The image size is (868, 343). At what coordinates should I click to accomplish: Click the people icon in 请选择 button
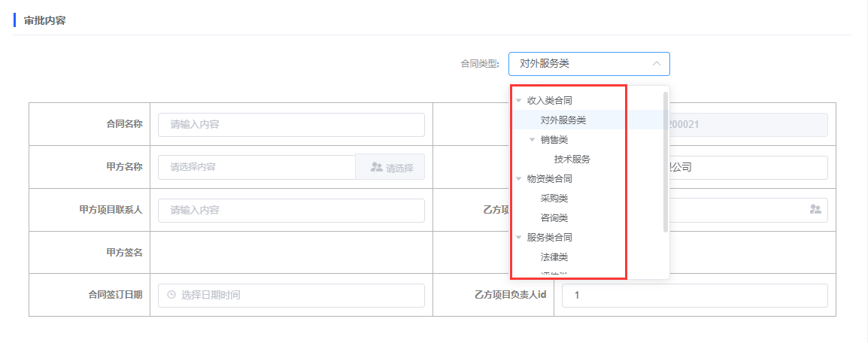pyautogui.click(x=377, y=167)
